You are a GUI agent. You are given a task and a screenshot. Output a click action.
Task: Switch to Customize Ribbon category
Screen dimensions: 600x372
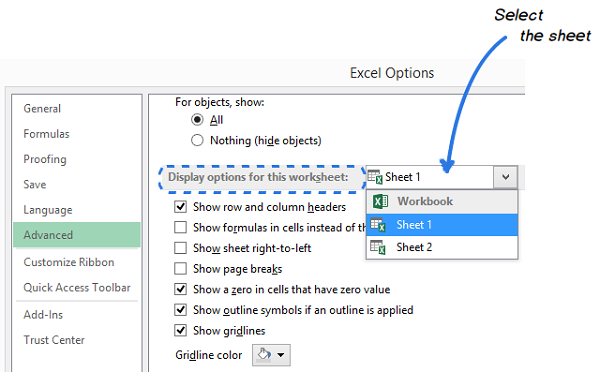(69, 262)
